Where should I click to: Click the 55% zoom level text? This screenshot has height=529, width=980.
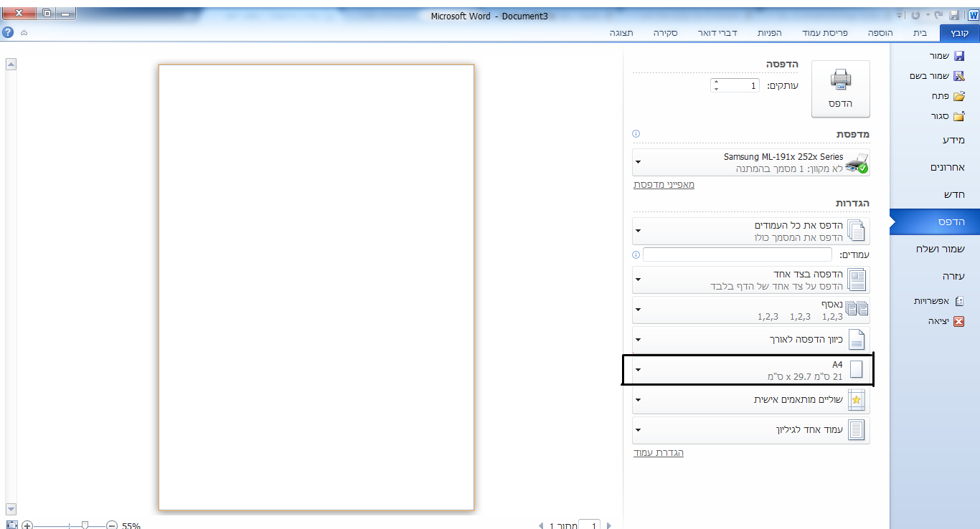[x=131, y=525]
